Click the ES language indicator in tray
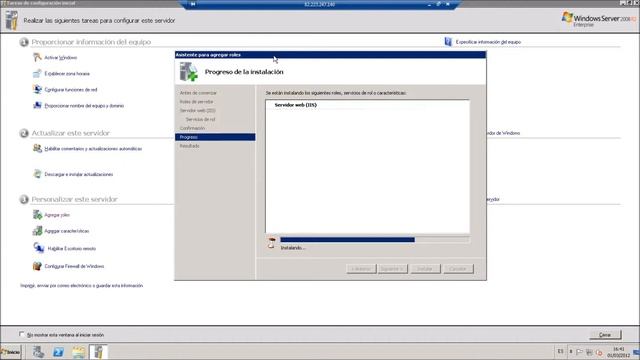This screenshot has height=360, width=640. (x=560, y=351)
